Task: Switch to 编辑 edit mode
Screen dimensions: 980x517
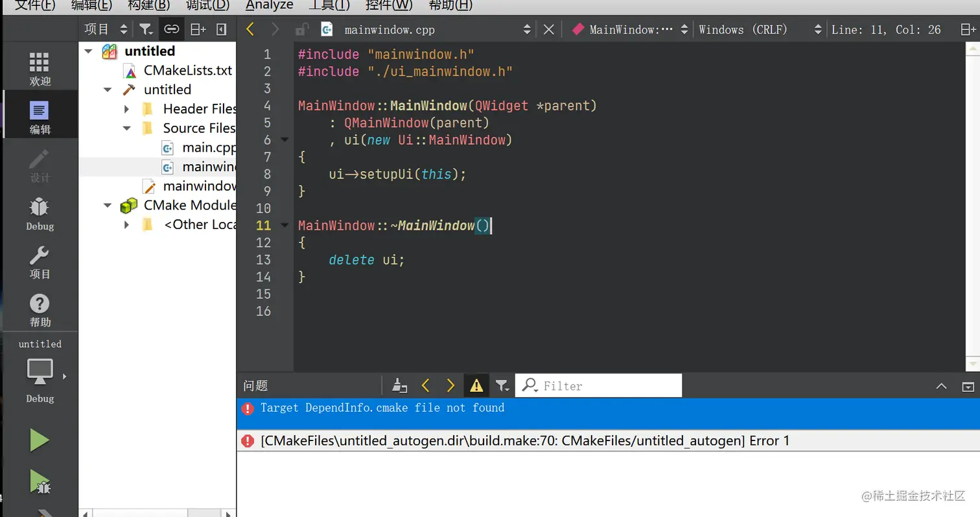Action: click(40, 117)
